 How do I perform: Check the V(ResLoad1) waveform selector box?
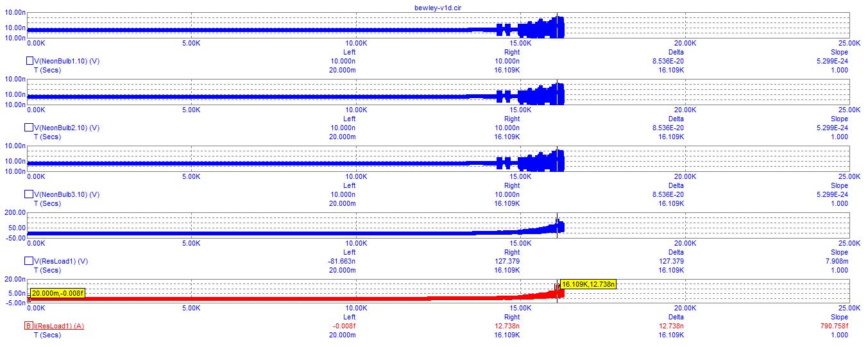[x=29, y=261]
